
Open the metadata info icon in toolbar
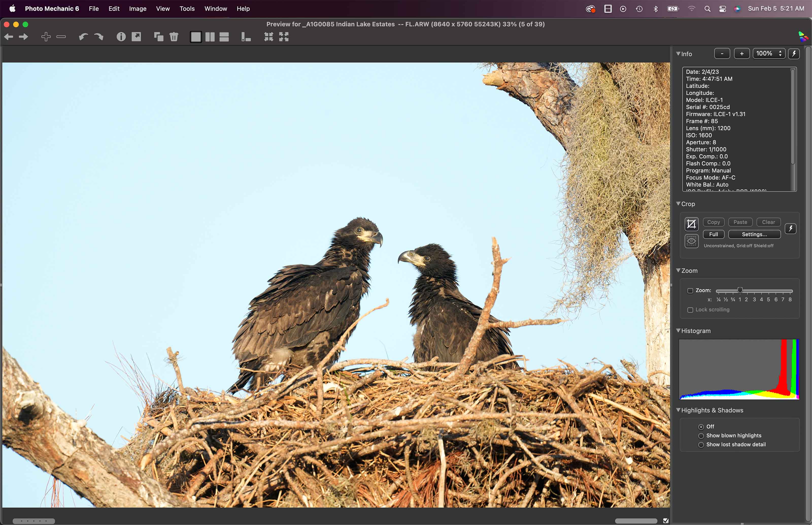point(121,37)
